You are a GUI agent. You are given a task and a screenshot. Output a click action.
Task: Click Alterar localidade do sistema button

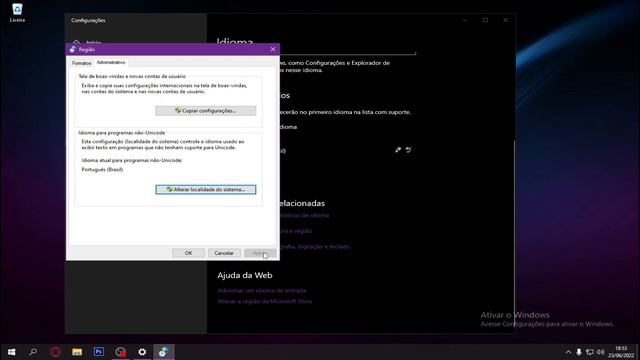tap(206, 189)
